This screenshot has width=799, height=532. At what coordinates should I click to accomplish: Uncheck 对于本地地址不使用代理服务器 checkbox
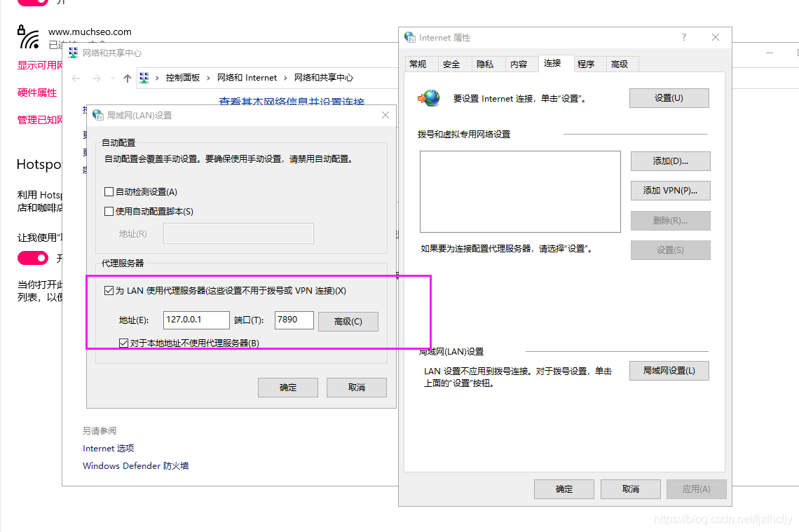[123, 343]
